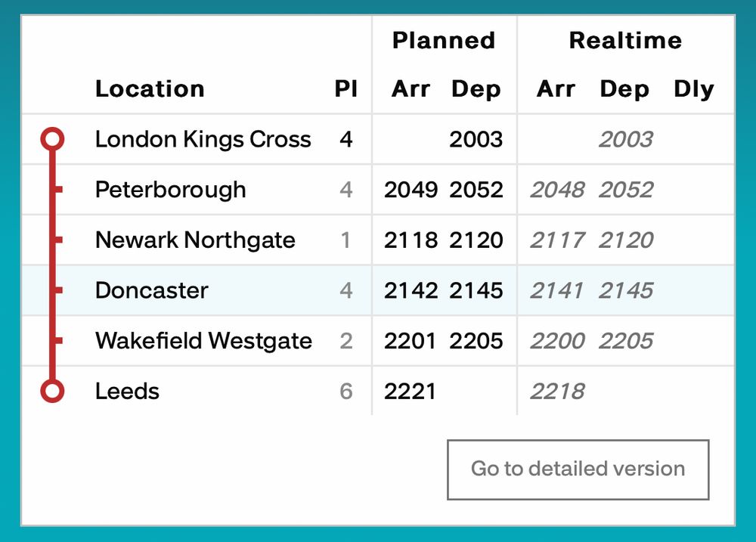Click the Planned column header
This screenshot has width=756, height=542.
point(443,40)
